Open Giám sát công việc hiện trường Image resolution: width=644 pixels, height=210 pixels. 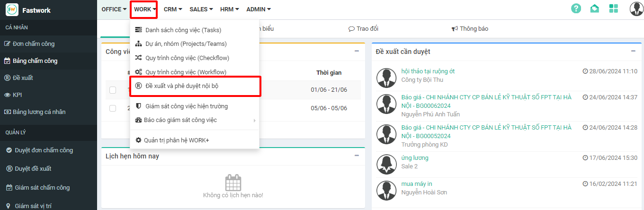coord(186,106)
